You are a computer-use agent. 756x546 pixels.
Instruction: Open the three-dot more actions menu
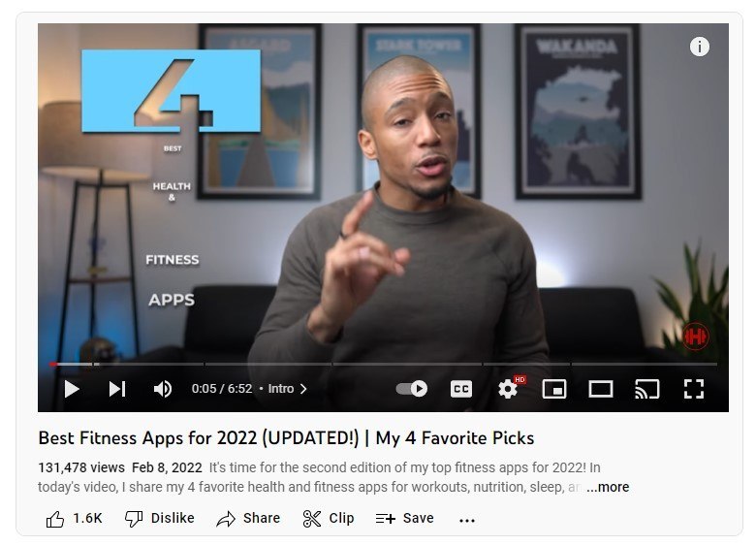tap(467, 520)
